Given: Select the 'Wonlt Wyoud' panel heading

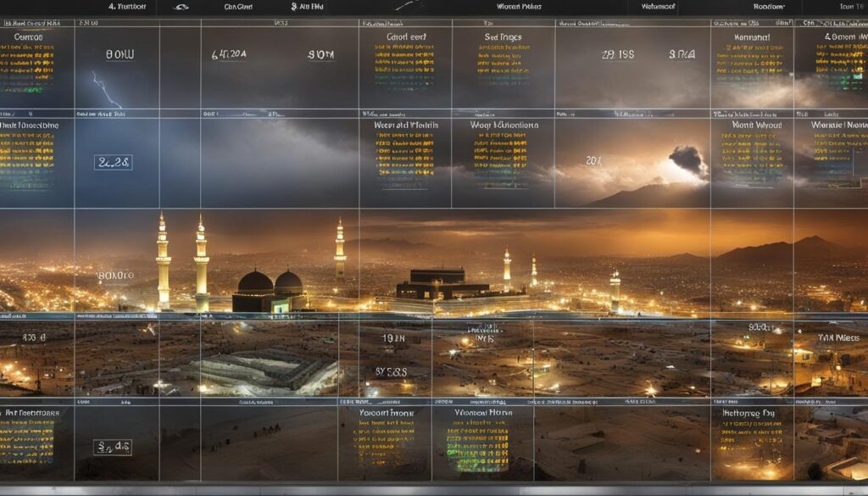Looking at the screenshot, I should tap(757, 125).
